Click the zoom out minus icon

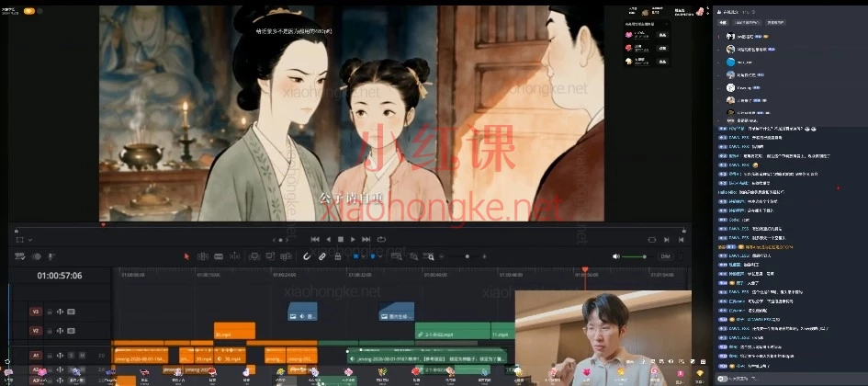click(442, 256)
